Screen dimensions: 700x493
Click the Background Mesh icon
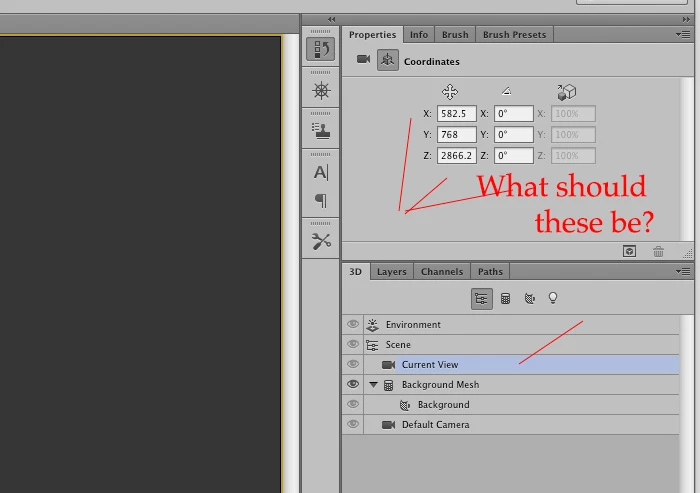point(389,385)
